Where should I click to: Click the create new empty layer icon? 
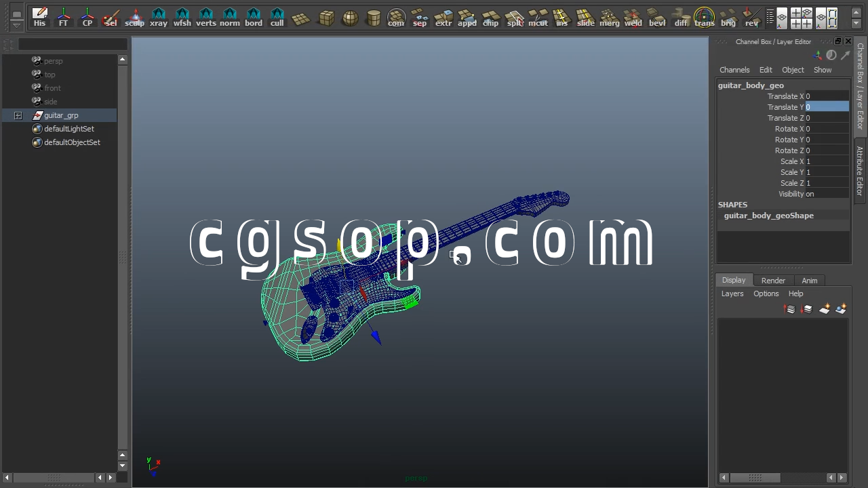(x=825, y=309)
